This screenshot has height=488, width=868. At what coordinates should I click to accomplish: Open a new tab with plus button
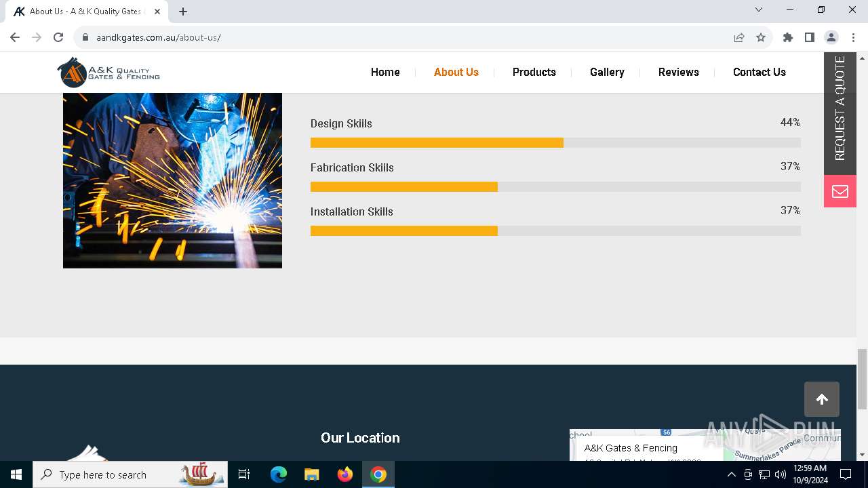(x=183, y=11)
